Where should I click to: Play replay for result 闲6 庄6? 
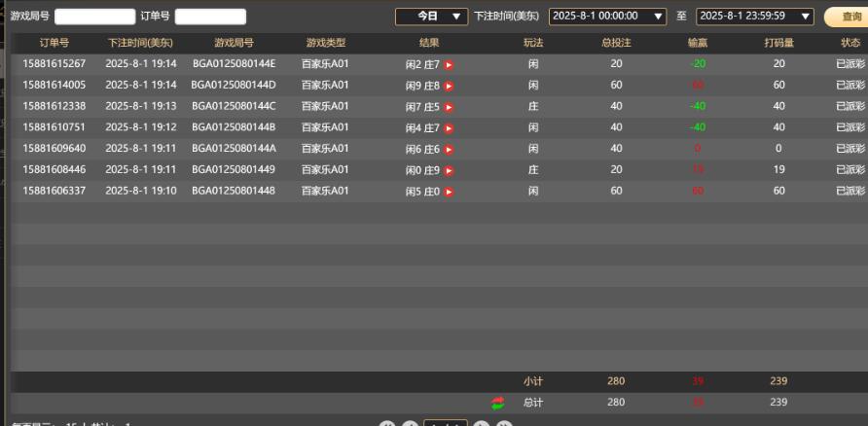click(449, 149)
